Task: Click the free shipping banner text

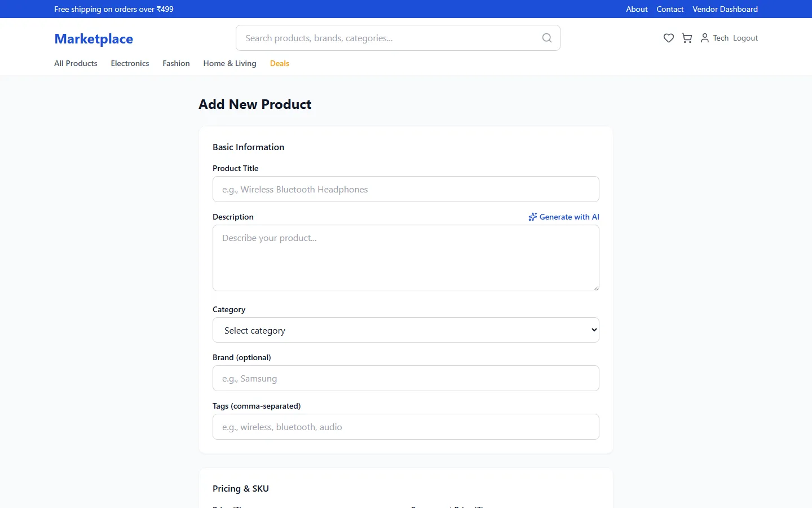Action: coord(114,9)
